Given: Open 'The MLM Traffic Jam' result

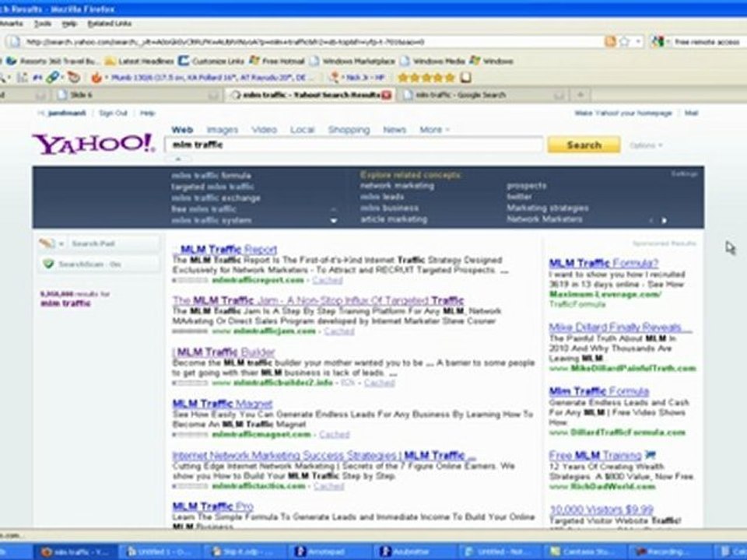Looking at the screenshot, I should 317,300.
